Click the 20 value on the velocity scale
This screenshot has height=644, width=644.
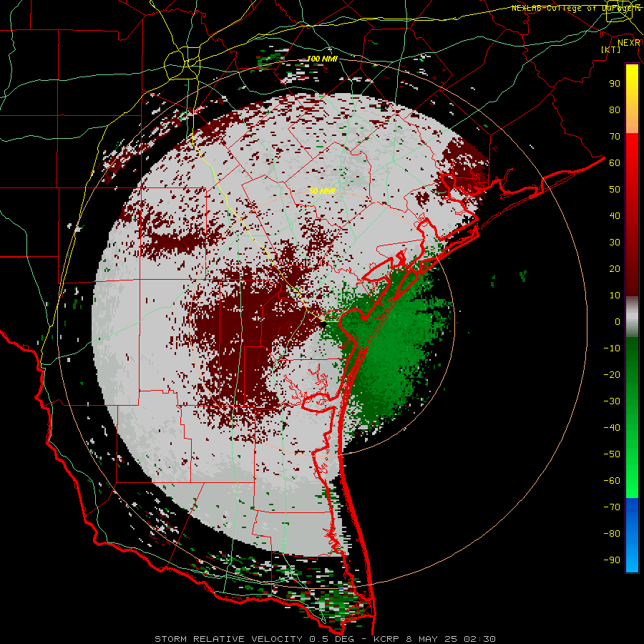[615, 268]
